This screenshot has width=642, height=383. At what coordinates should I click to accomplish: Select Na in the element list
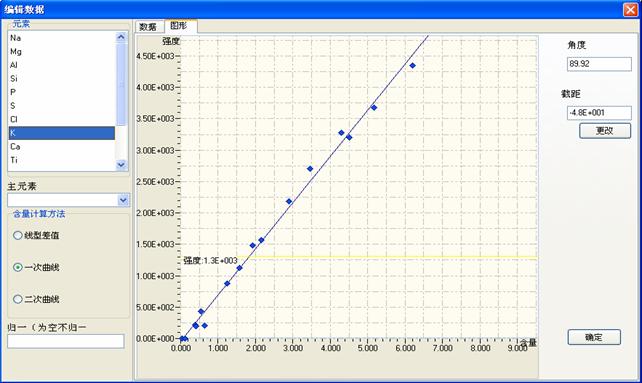coord(61,38)
